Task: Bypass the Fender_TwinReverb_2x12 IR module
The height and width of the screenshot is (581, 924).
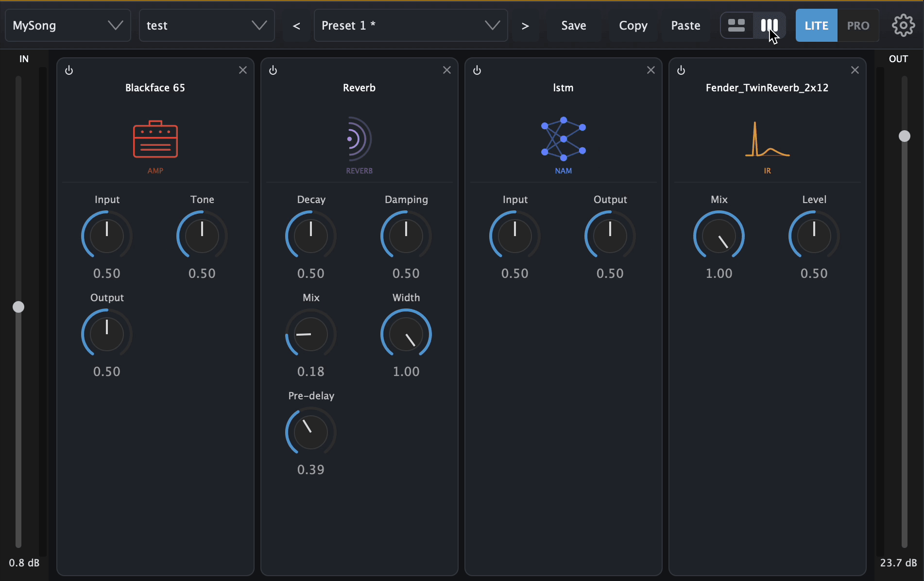Action: pyautogui.click(x=681, y=70)
